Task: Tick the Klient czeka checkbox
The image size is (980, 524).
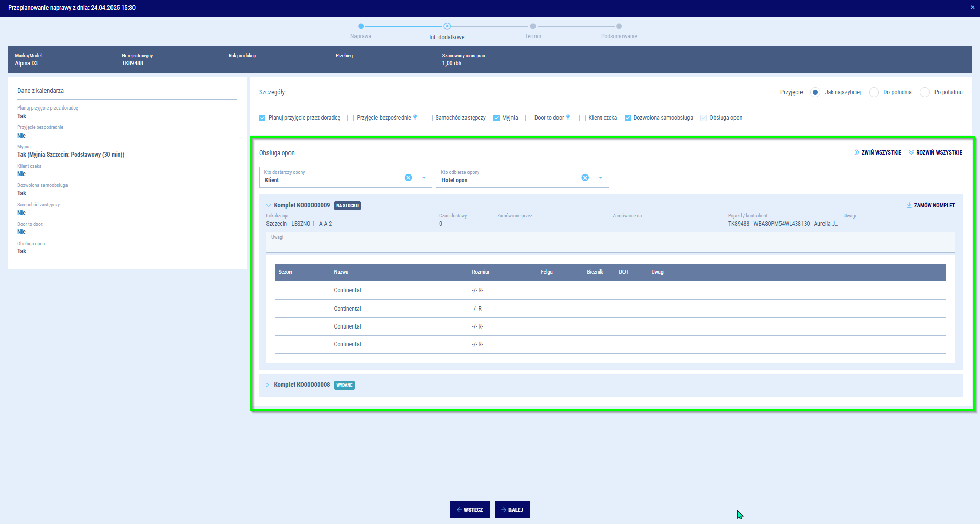Action: (582, 118)
